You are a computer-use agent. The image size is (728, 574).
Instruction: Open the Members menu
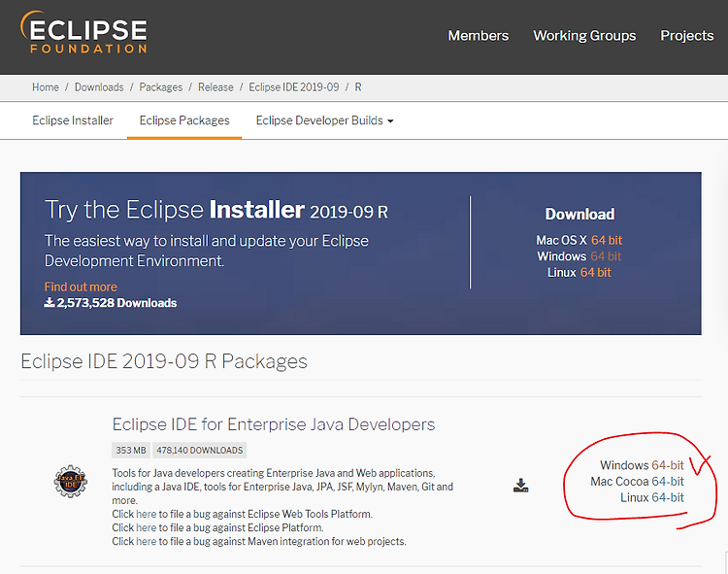tap(479, 36)
